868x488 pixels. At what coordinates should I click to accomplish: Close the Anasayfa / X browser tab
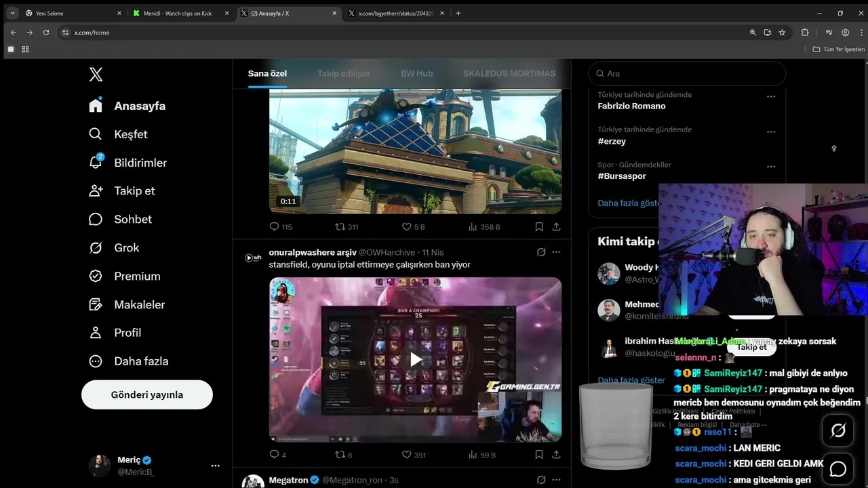[x=334, y=13]
